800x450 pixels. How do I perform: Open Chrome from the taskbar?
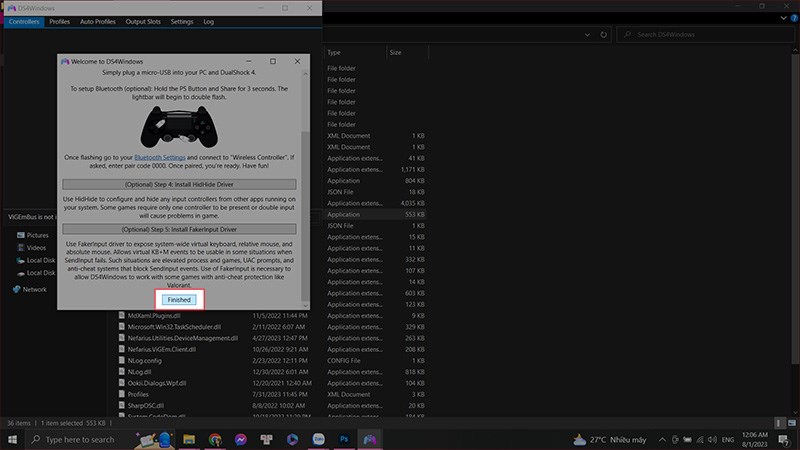215,439
